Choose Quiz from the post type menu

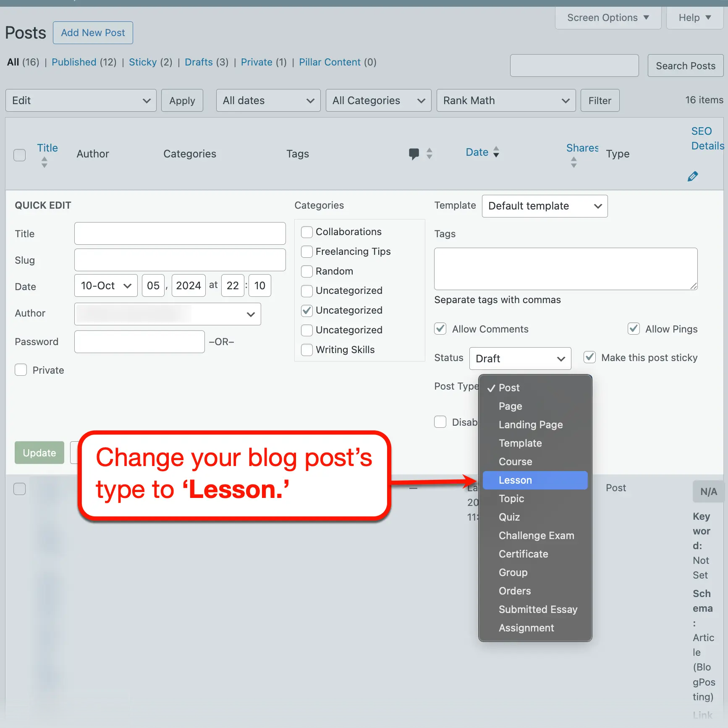click(509, 517)
